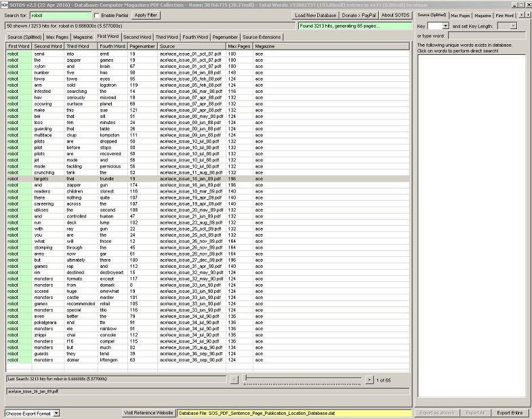Viewport: 532px width, 419px height.
Task: Sort by the Max Pages column header
Action: [x=239, y=46]
